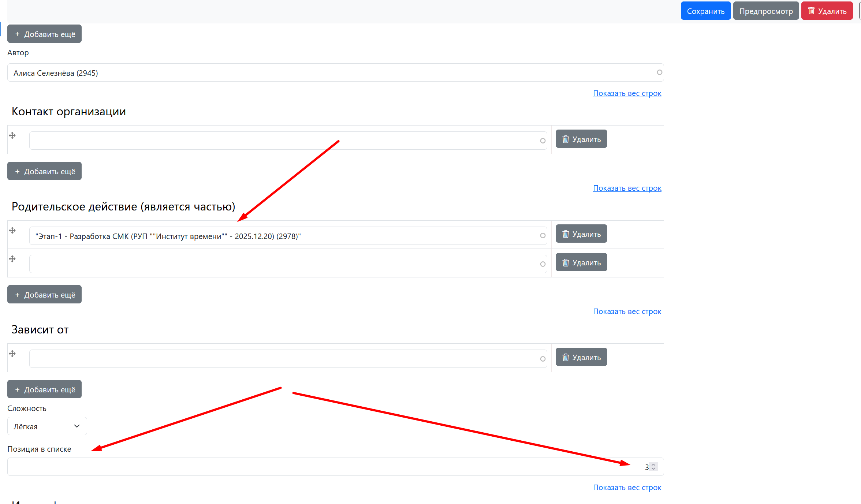Open the Сложность dropdown
Viewport: 861px width, 504px height.
[47, 426]
